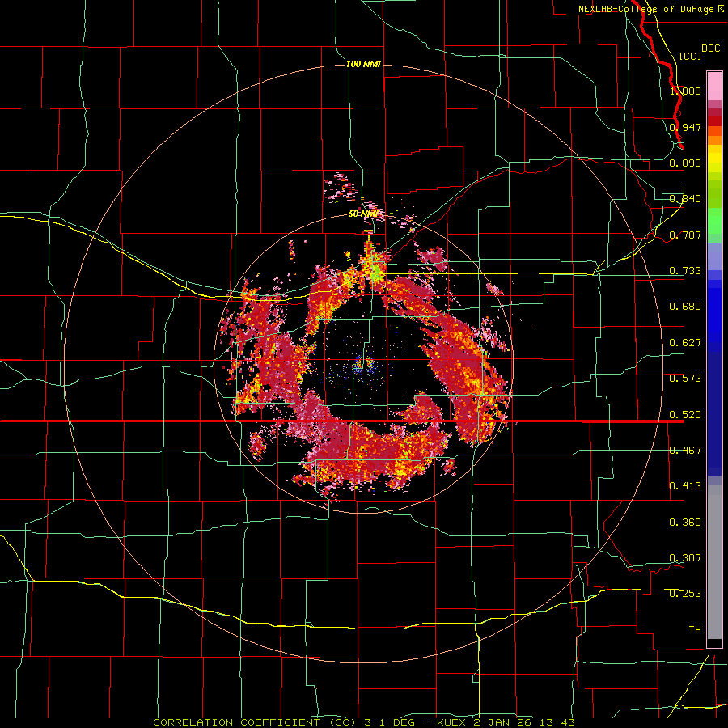Select the 0.253 scale value
The image size is (728, 728).
pos(685,593)
